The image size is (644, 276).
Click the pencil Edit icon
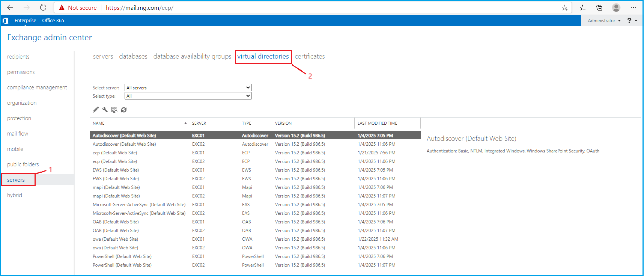coord(96,110)
